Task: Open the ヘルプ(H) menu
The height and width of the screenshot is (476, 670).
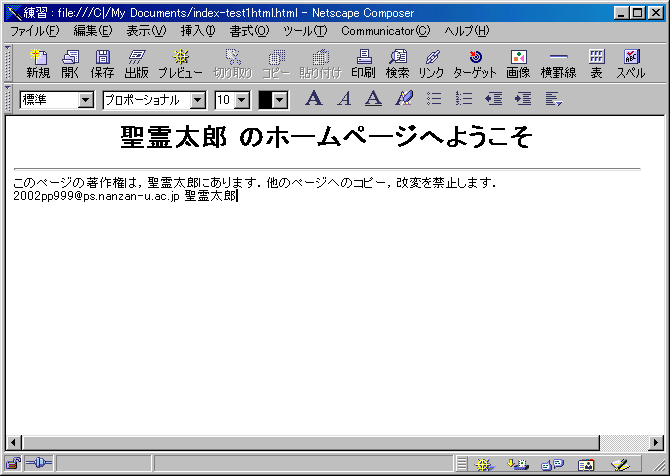Action: [467, 31]
